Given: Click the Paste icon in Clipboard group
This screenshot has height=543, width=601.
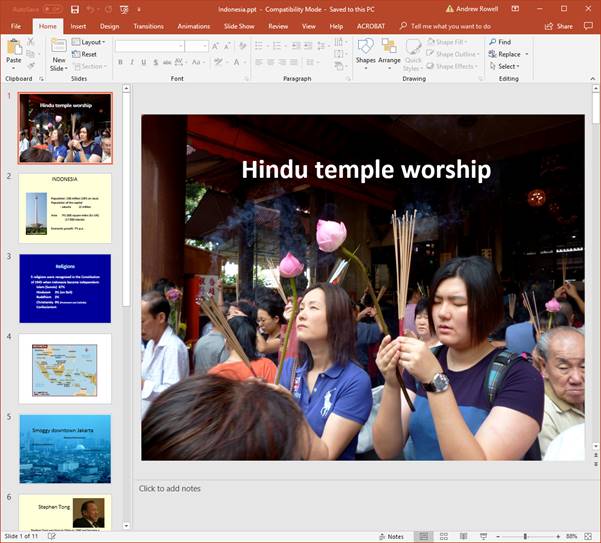Looking at the screenshot, I should [x=14, y=48].
